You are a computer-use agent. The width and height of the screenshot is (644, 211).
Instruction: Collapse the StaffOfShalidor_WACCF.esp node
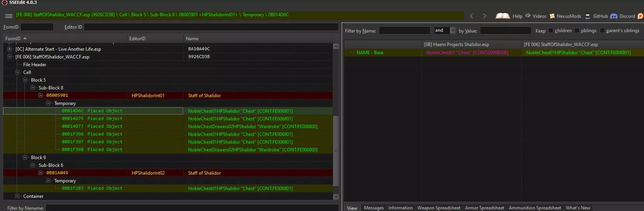click(x=10, y=57)
